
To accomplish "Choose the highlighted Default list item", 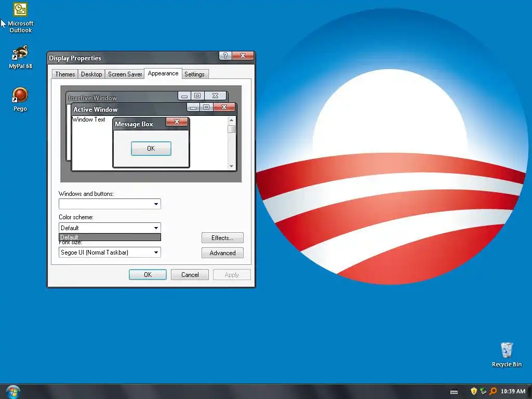I will pos(110,237).
